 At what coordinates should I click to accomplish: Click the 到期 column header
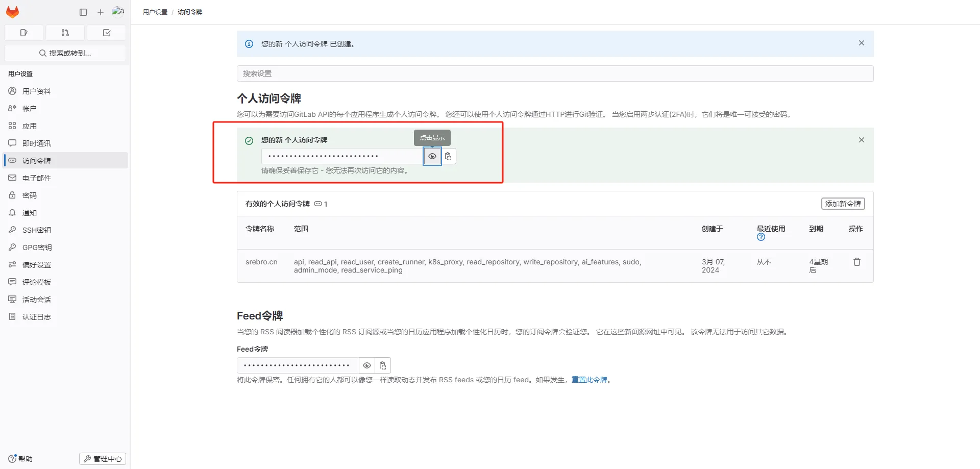[816, 229]
